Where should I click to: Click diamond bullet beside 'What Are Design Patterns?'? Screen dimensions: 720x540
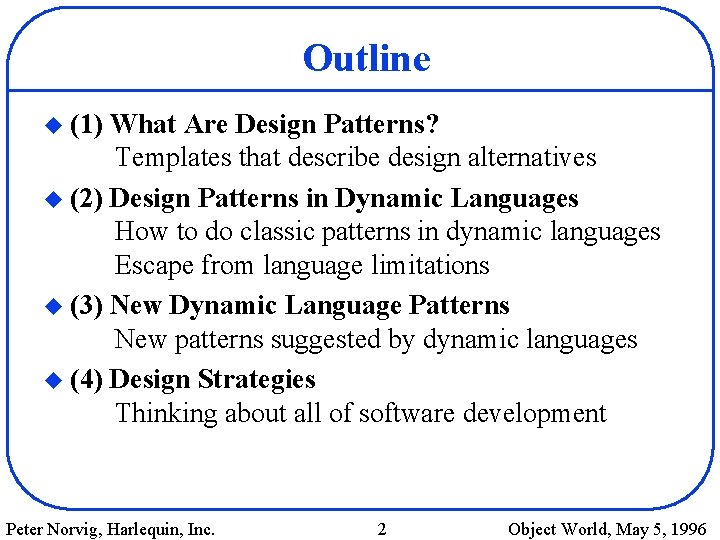[x=54, y=125]
